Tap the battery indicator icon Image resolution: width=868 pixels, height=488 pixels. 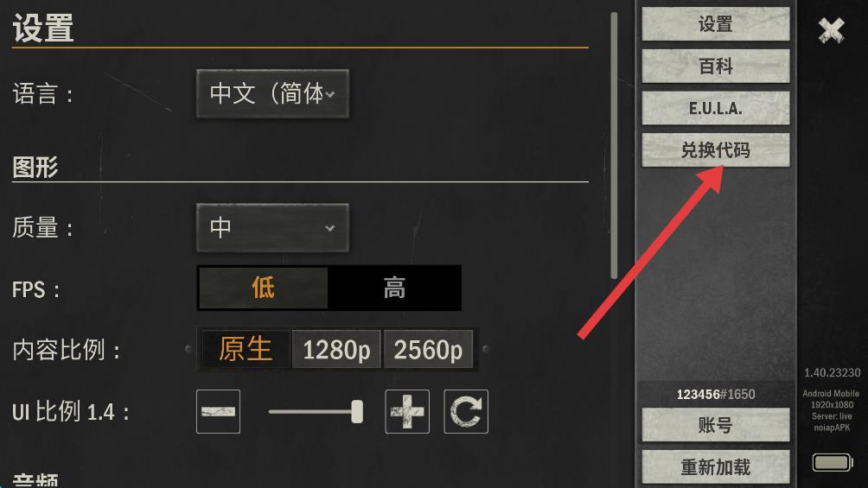tap(832, 462)
